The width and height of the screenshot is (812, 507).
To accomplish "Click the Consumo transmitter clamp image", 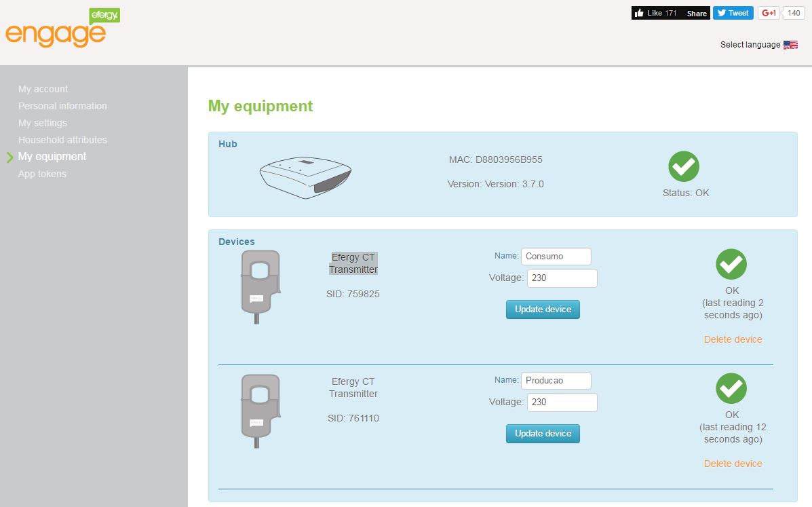I will pyautogui.click(x=260, y=287).
